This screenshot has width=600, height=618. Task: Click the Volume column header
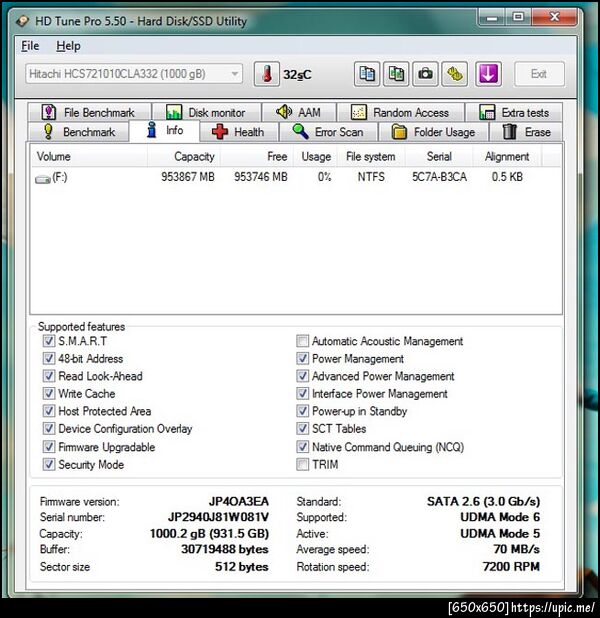coord(89,156)
